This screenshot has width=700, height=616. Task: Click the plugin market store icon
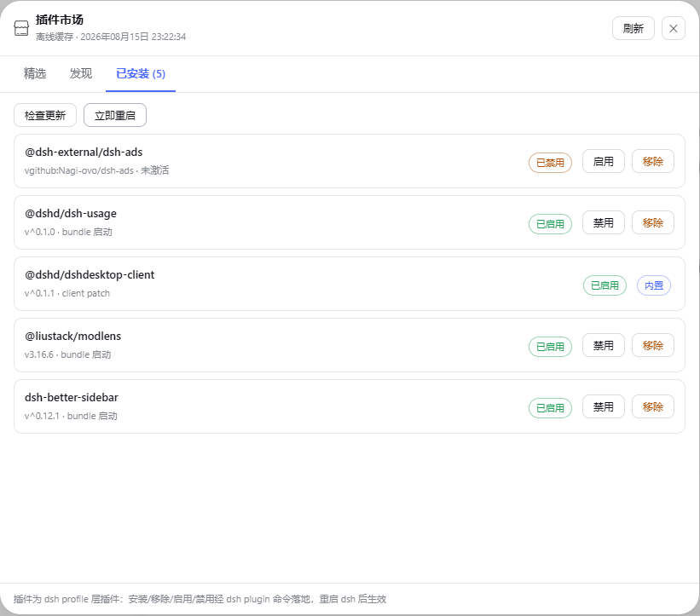[x=21, y=28]
